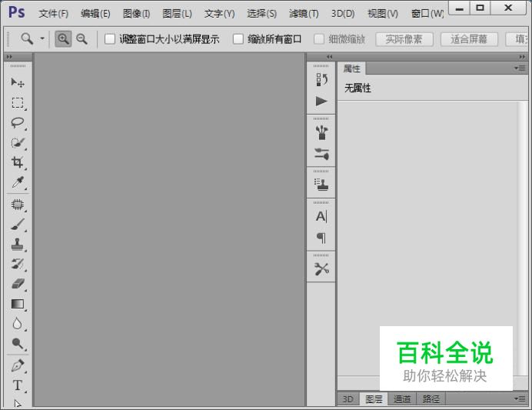Enable zoom all windows checkbox
Image resolution: width=532 pixels, height=410 pixels.
[238, 39]
